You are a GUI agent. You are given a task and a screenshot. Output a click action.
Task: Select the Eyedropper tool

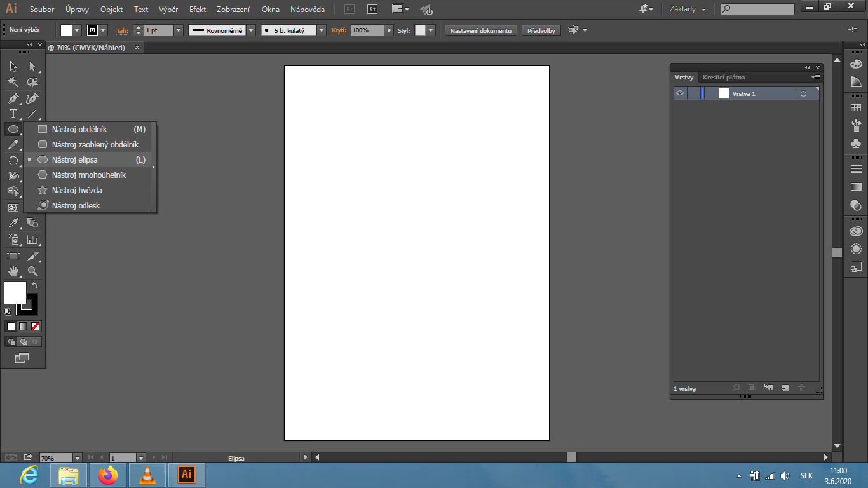tap(13, 223)
